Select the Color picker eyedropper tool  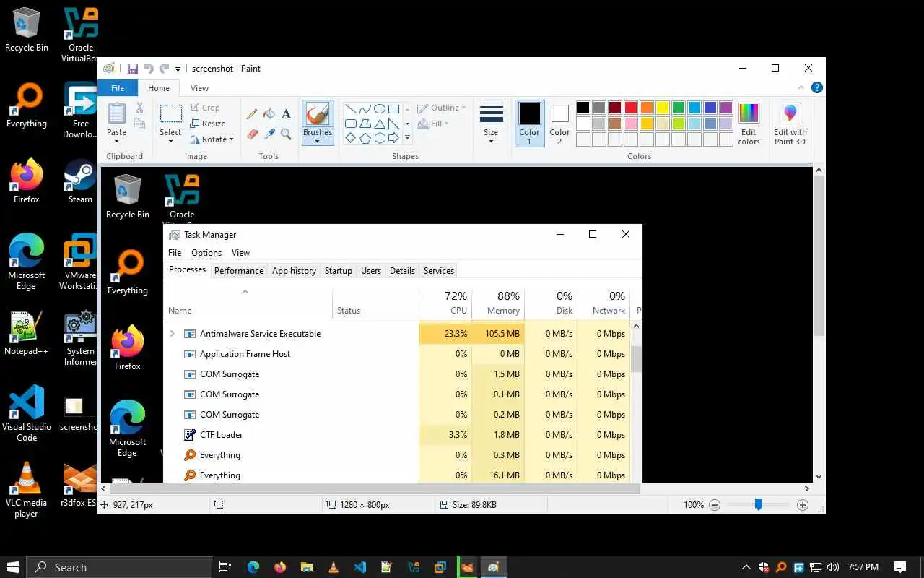click(269, 134)
